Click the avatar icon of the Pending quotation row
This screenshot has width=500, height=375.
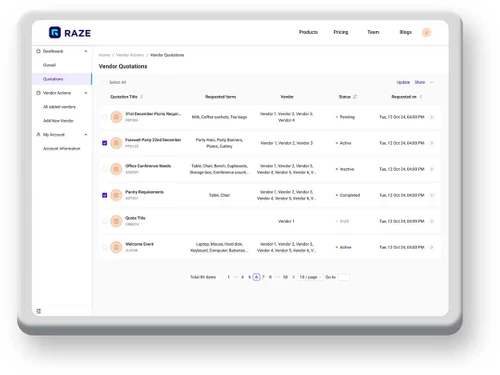(116, 117)
